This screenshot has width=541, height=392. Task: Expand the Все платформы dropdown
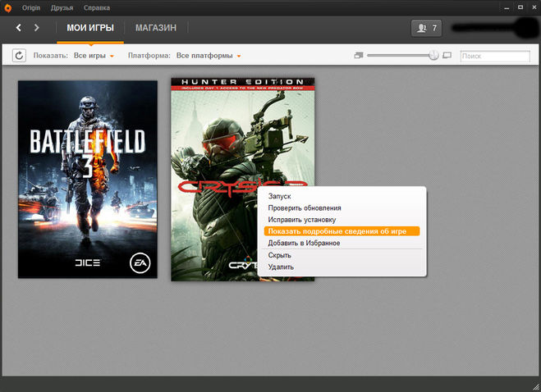pyautogui.click(x=209, y=56)
